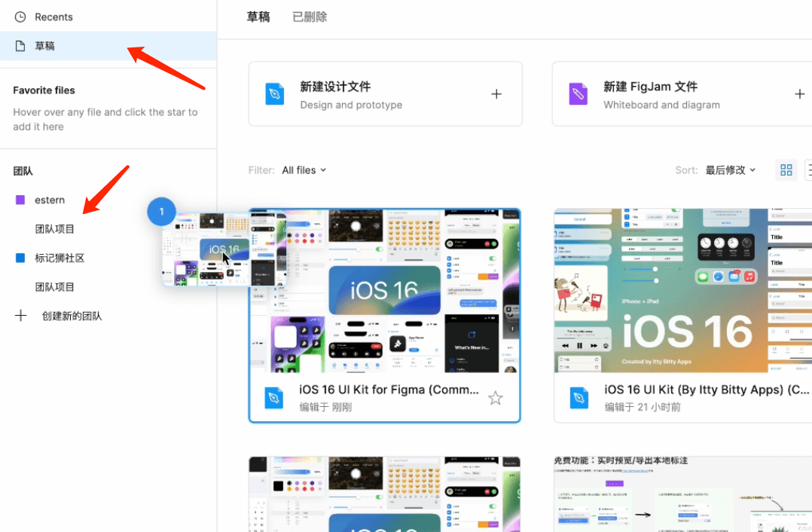Click the Figma design file icon on iOS 16 UI Kit
Image resolution: width=812 pixels, height=532 pixels.
(x=273, y=399)
